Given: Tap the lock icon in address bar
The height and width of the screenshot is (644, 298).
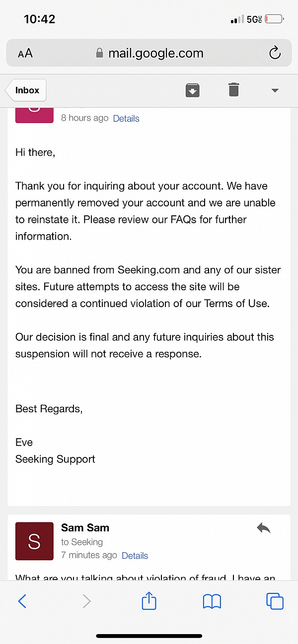Looking at the screenshot, I should [x=100, y=54].
